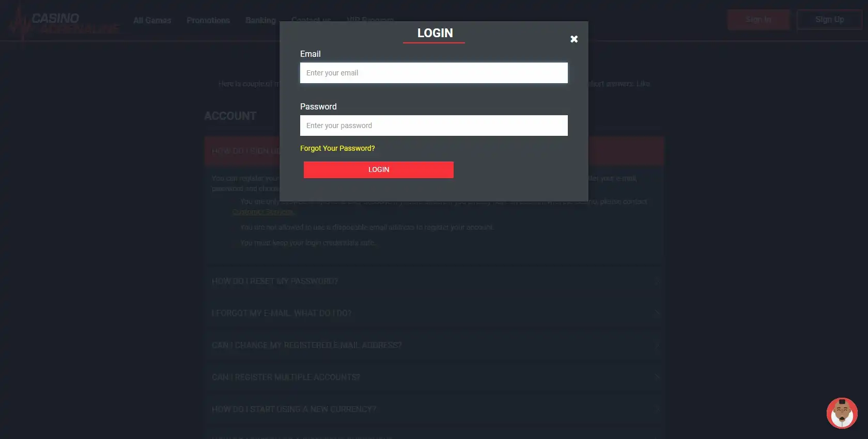Expand "How do I start using a new currency?"
868x439 pixels.
[294, 409]
